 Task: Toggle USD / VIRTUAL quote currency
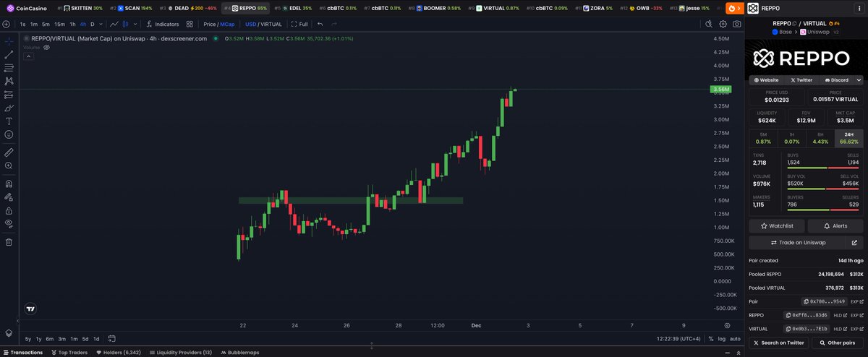click(x=263, y=24)
